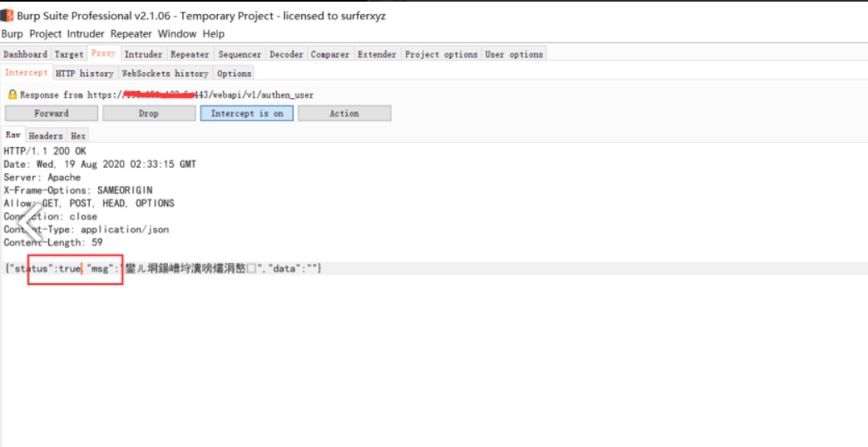The height and width of the screenshot is (447, 868).
Task: Open the Project menu
Action: click(46, 34)
